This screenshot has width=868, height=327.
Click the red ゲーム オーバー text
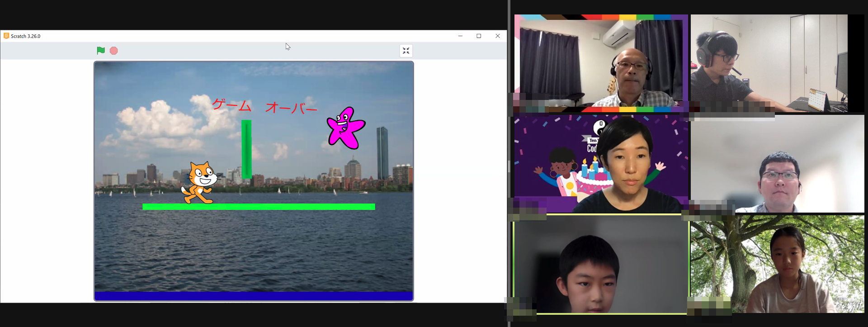[x=264, y=106]
